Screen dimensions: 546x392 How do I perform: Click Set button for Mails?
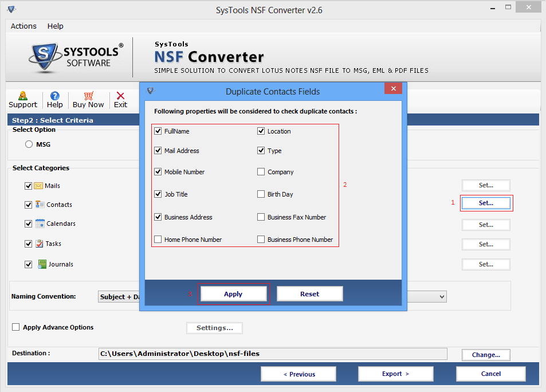(486, 185)
